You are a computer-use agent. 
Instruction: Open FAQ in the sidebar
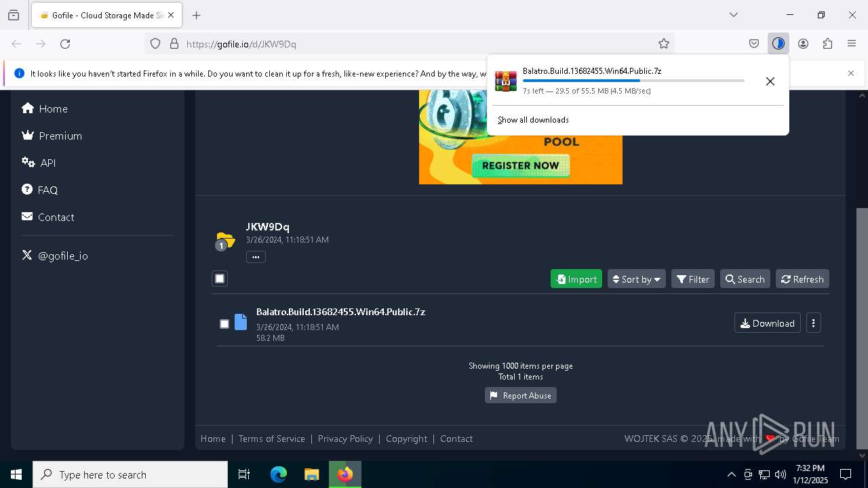[40, 190]
